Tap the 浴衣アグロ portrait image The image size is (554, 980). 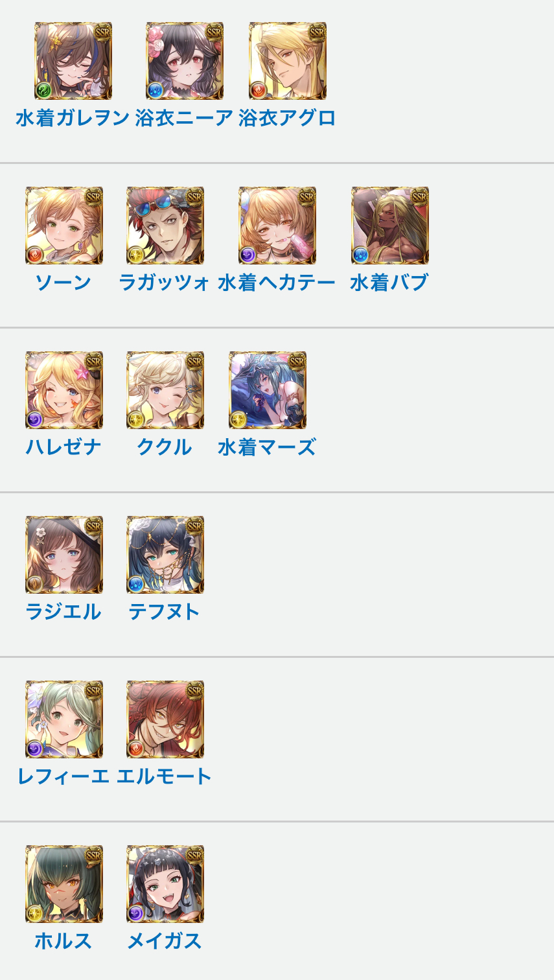coord(288,61)
